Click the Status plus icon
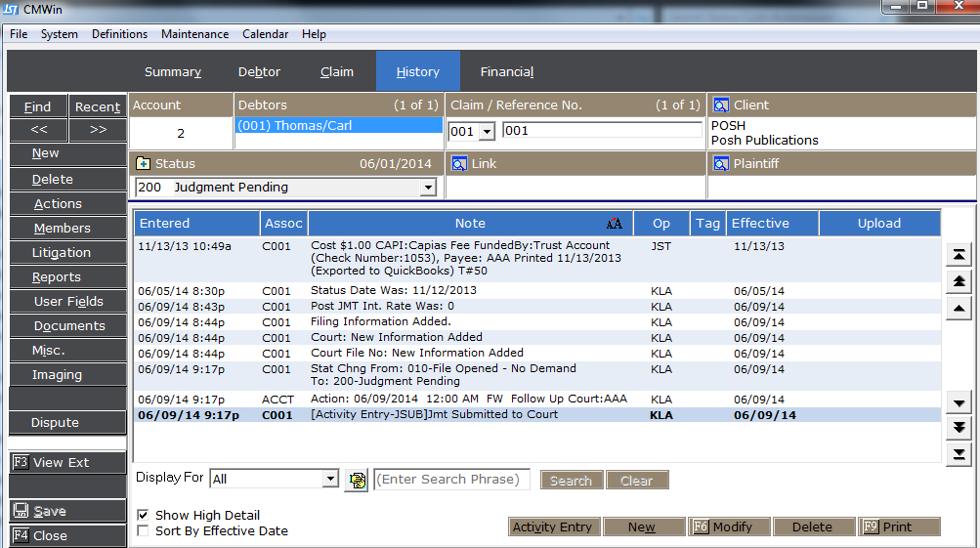Viewport: 980px width, 548px height. [143, 164]
